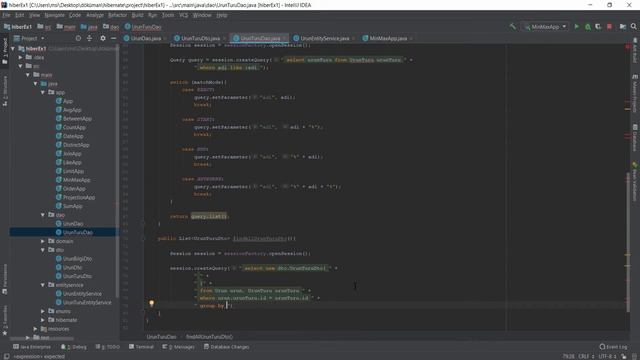Screen dimensions: 640x360
Task: Open the Project view selector dropdown
Action: (29, 38)
